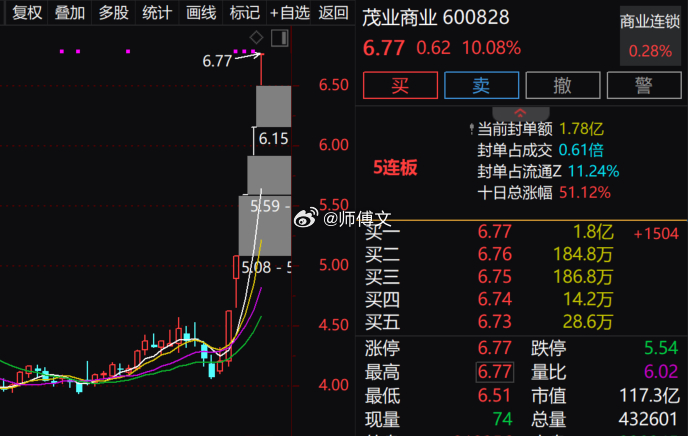Open the 标记 option

point(244,13)
